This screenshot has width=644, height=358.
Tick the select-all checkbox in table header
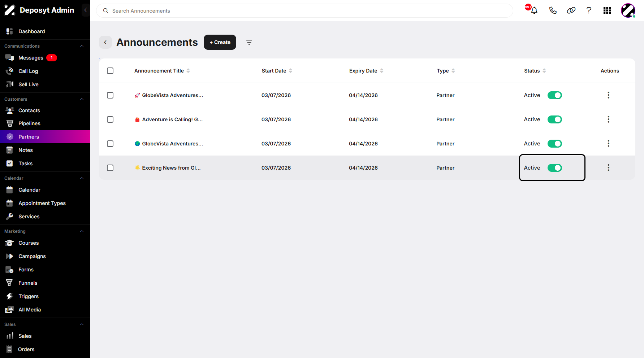pyautogui.click(x=110, y=71)
